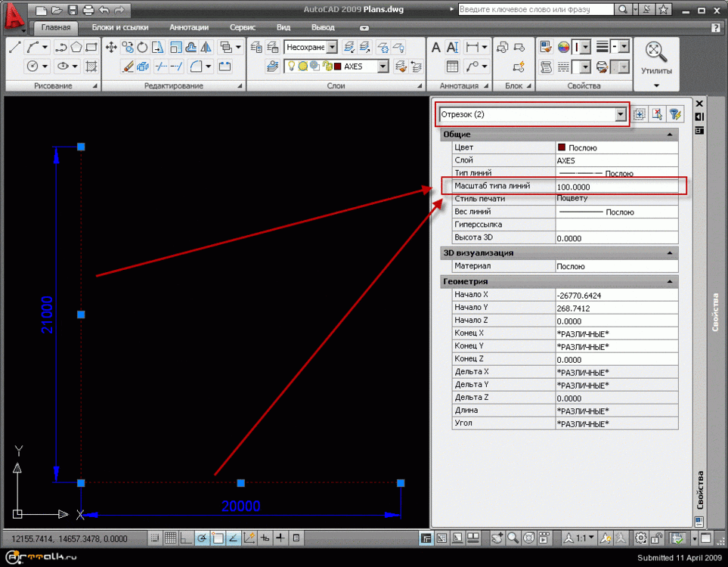The height and width of the screenshot is (567, 728).
Task: Choose the Rotate tool
Action: [x=143, y=48]
